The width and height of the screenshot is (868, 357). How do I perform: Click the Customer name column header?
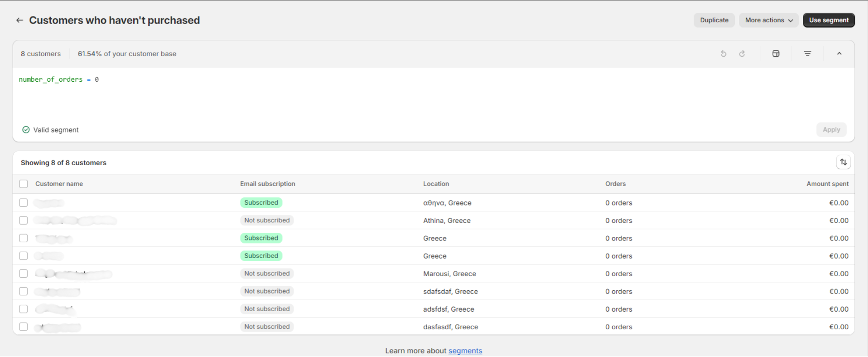pyautogui.click(x=59, y=184)
